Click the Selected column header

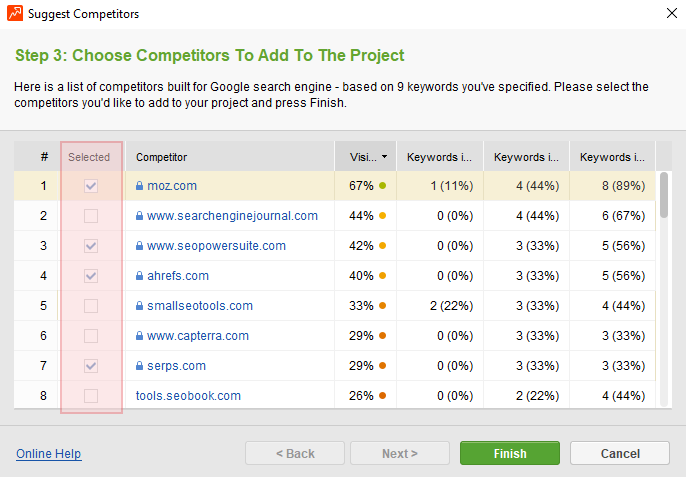[x=89, y=157]
